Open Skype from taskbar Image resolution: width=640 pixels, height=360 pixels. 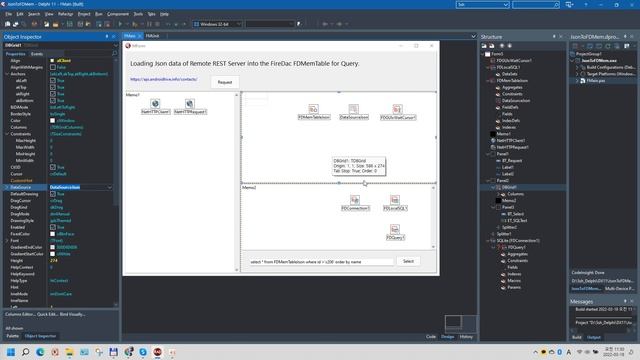[143, 352]
